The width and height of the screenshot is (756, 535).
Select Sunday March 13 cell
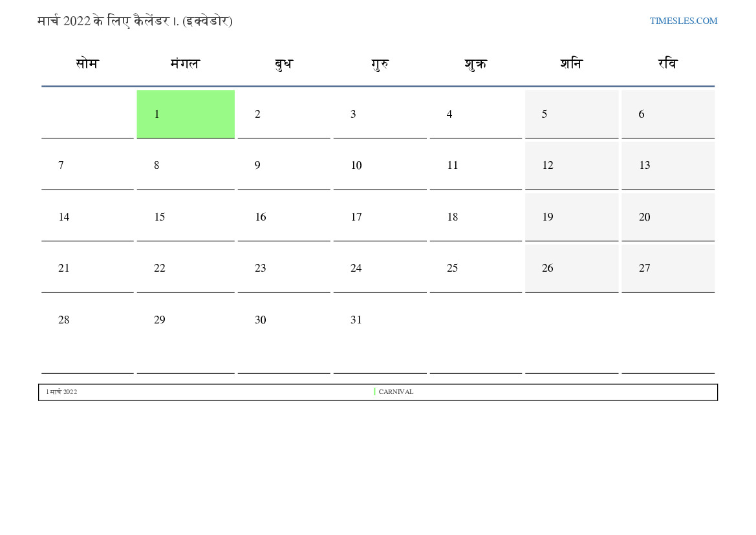(667, 165)
